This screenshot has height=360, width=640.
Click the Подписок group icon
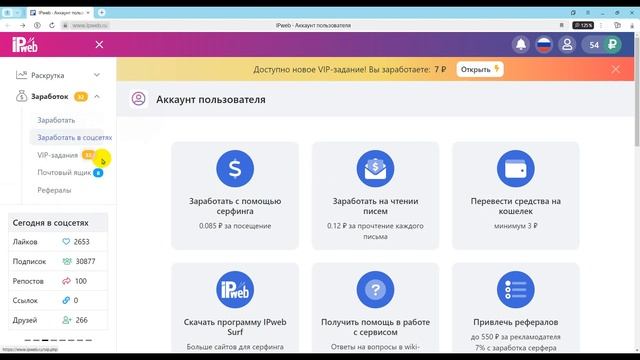point(67,261)
